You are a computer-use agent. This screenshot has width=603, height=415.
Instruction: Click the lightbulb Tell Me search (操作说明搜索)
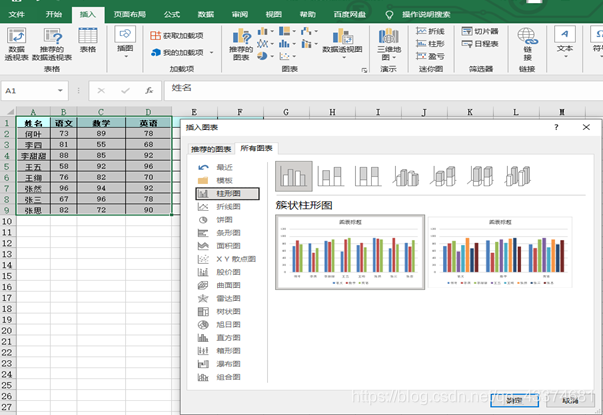coord(418,15)
